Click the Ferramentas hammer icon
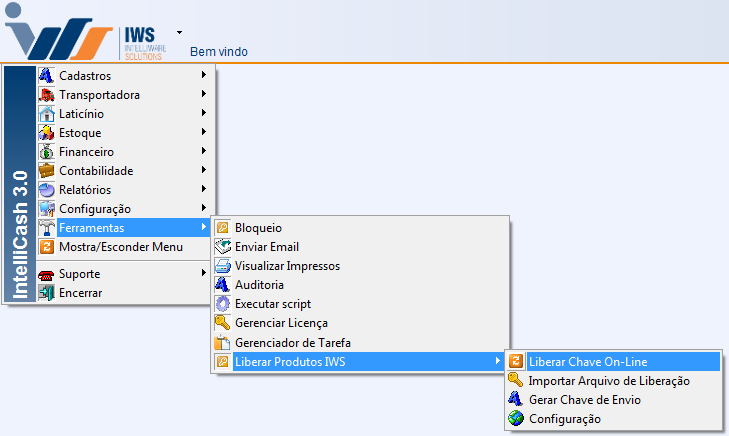The height and width of the screenshot is (436, 729). (x=46, y=228)
